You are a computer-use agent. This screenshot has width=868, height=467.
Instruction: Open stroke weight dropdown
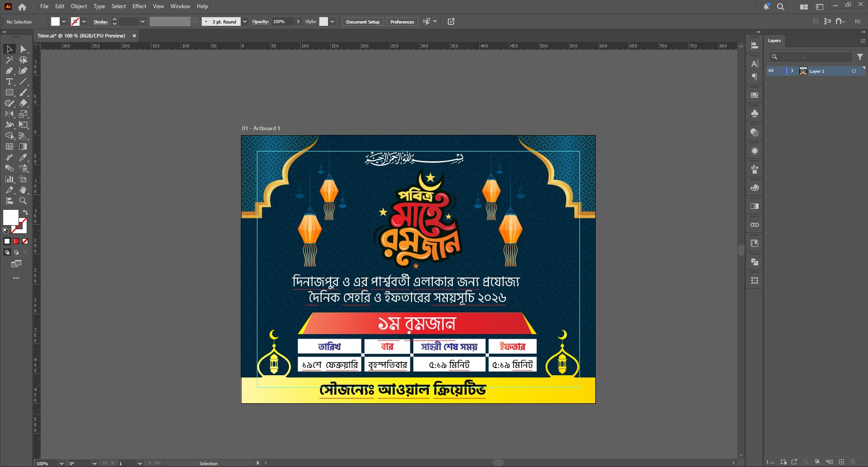142,22
